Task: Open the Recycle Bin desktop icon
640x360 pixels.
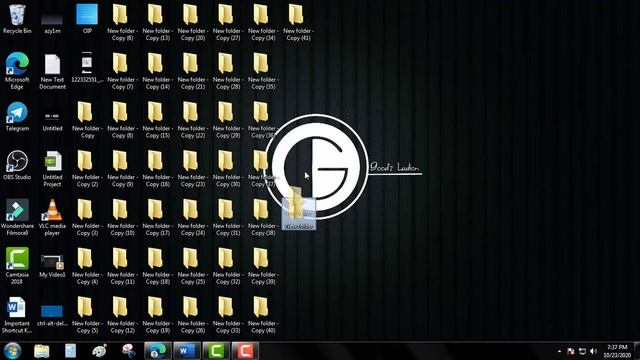Action: tap(17, 19)
